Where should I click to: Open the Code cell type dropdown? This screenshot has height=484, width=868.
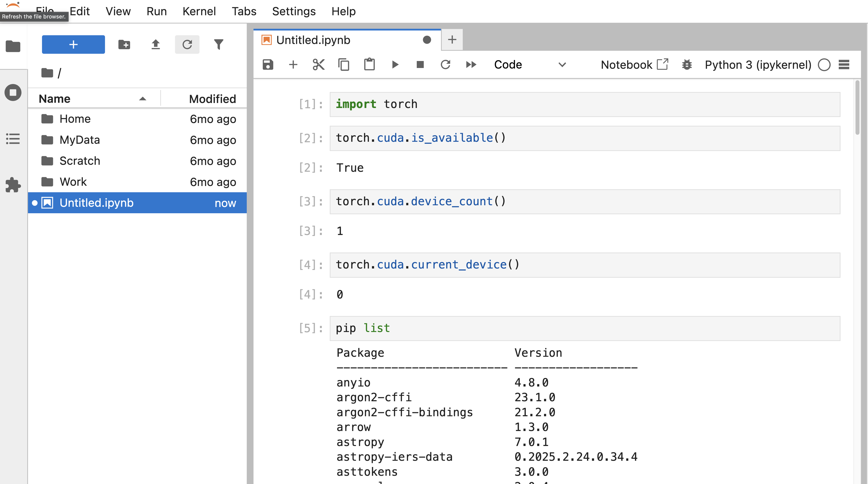(x=528, y=64)
